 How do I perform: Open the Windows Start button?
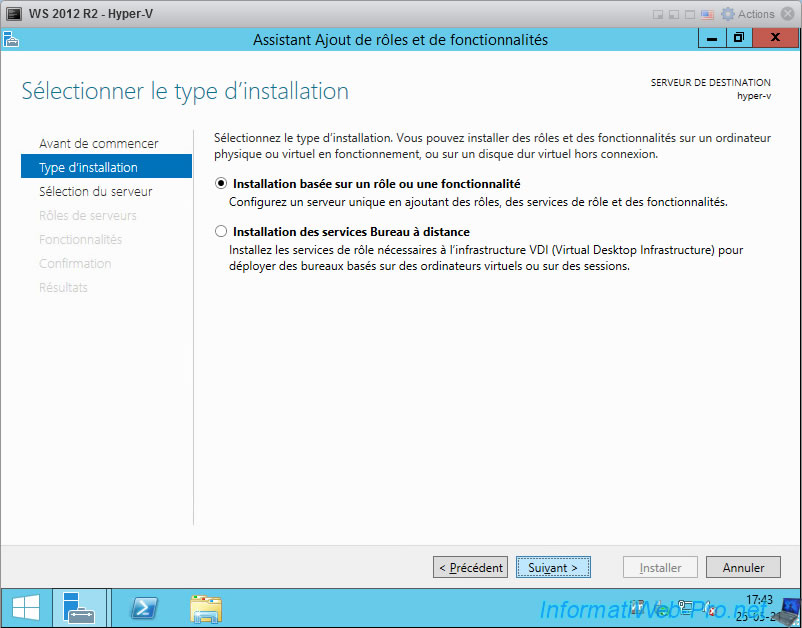26,608
